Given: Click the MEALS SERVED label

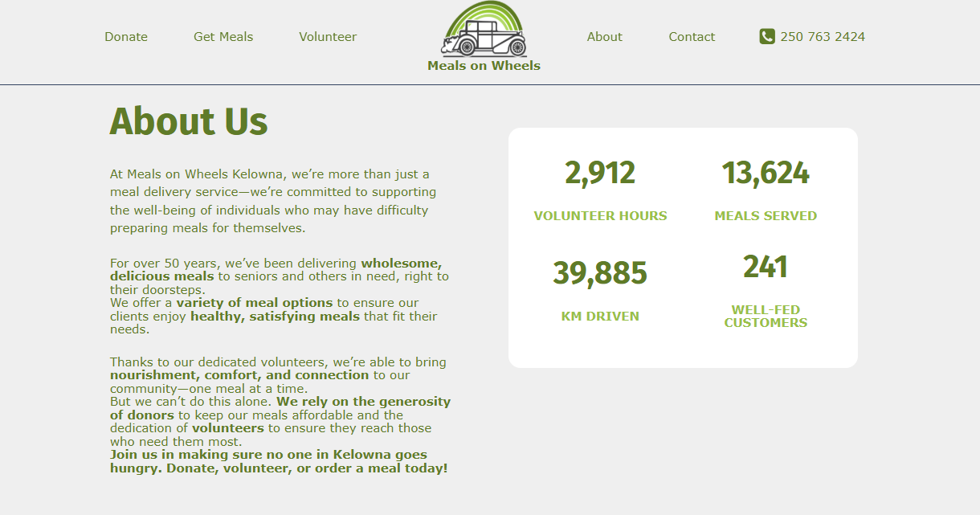Looking at the screenshot, I should pos(766,216).
